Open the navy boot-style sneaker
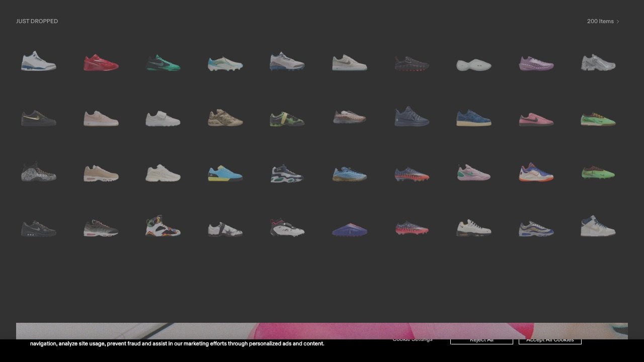 pos(412,116)
